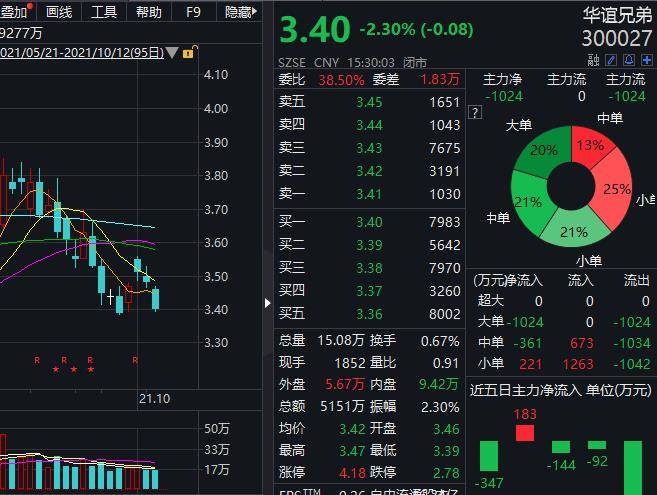Viewport: 657px width, 495px height.
Task: Add stock to watchlist with plus icon
Action: pos(647,60)
